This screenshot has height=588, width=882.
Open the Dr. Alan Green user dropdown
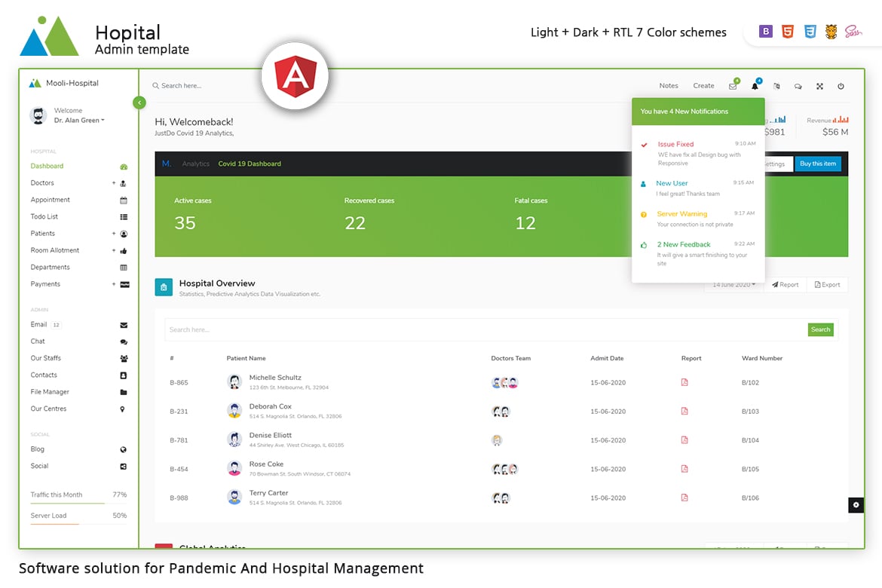click(79, 121)
